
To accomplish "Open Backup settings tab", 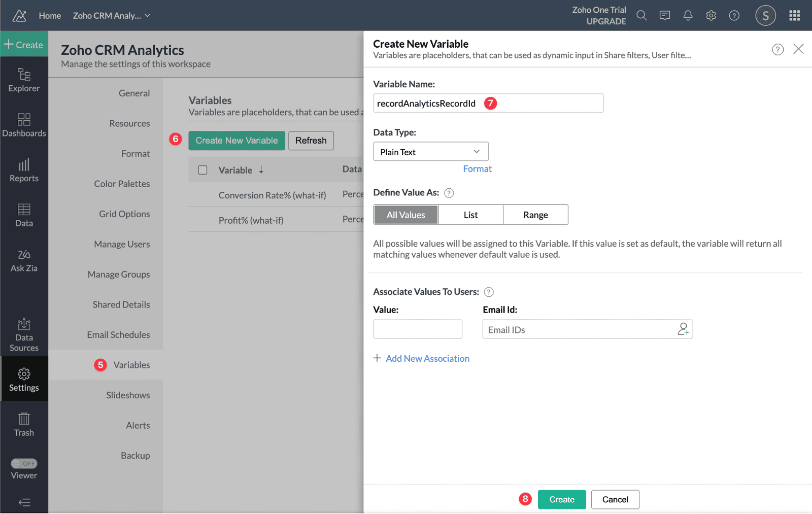I will click(135, 456).
